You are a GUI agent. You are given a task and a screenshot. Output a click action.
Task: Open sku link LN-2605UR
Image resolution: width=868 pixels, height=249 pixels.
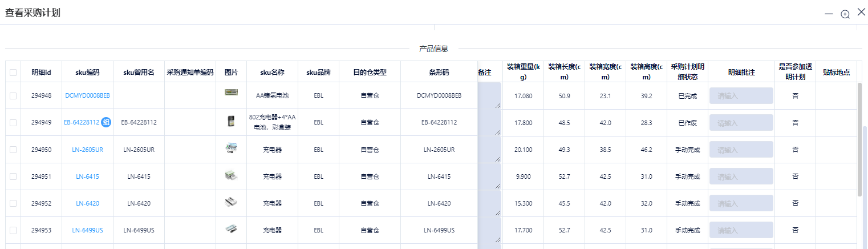(x=87, y=150)
